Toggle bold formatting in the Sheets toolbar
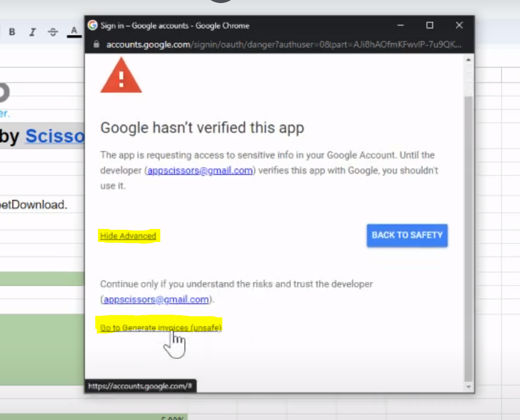The height and width of the screenshot is (420, 520). click(12, 32)
